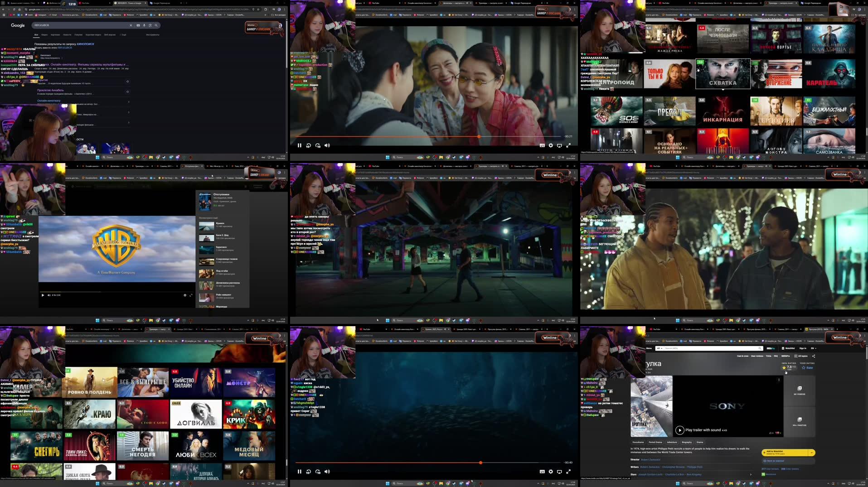Open the Cast & crew link on IMDb
868x487 pixels.
742,356
